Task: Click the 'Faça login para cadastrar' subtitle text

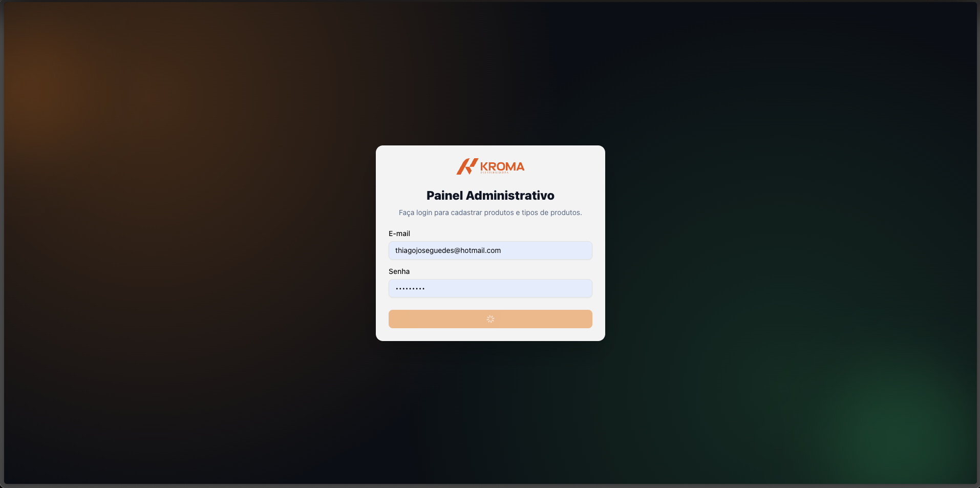Action: pyautogui.click(x=491, y=213)
